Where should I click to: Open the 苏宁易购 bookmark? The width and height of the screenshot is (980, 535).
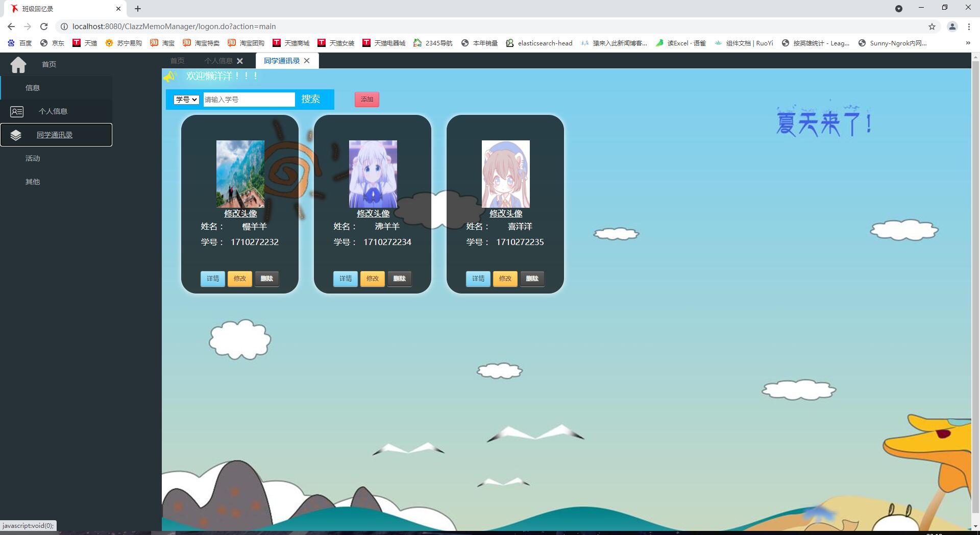tap(124, 43)
